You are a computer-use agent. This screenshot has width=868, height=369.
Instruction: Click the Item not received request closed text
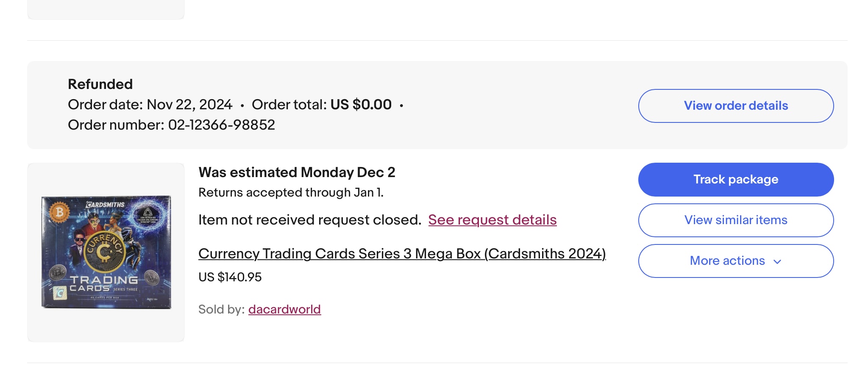point(310,220)
